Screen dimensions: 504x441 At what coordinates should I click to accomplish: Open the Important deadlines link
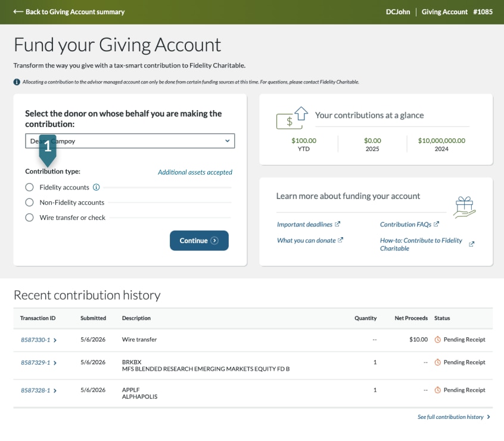click(x=304, y=224)
